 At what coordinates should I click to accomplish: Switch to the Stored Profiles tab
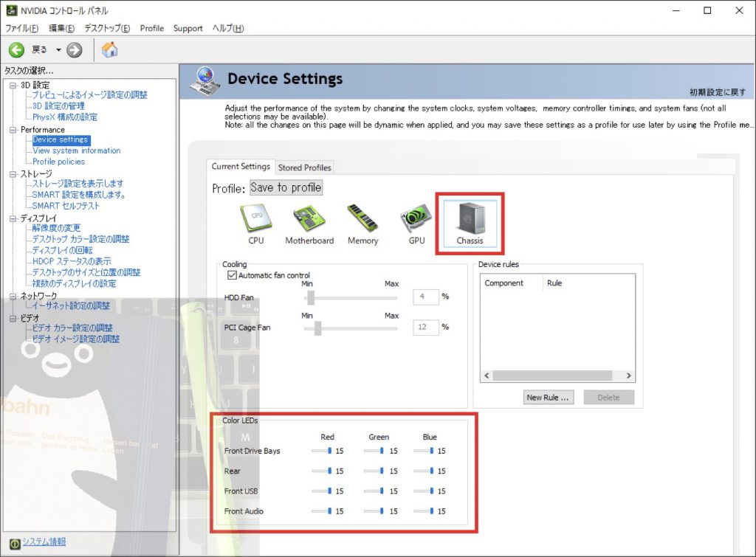click(x=305, y=167)
